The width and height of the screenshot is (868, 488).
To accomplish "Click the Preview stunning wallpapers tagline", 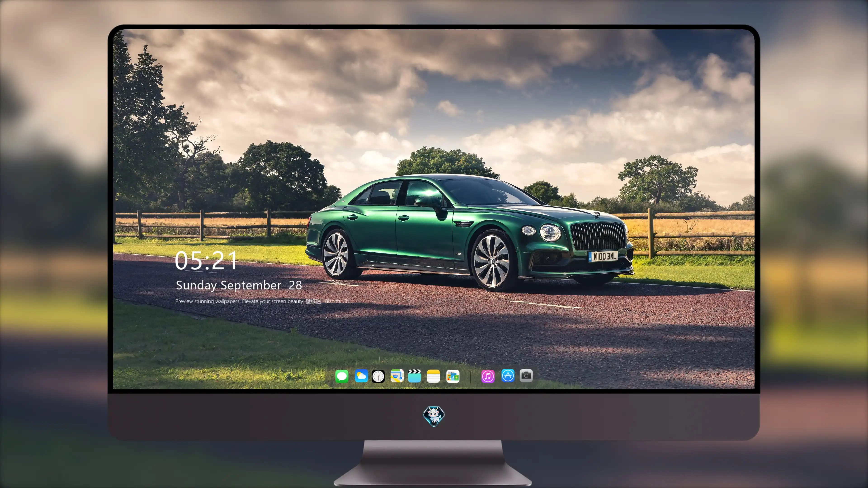I will pos(262,301).
